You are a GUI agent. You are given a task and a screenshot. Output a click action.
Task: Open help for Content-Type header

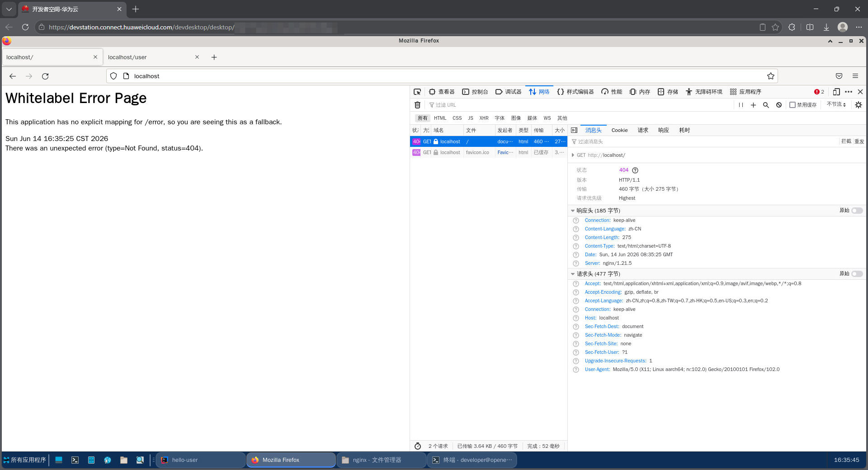pyautogui.click(x=576, y=246)
